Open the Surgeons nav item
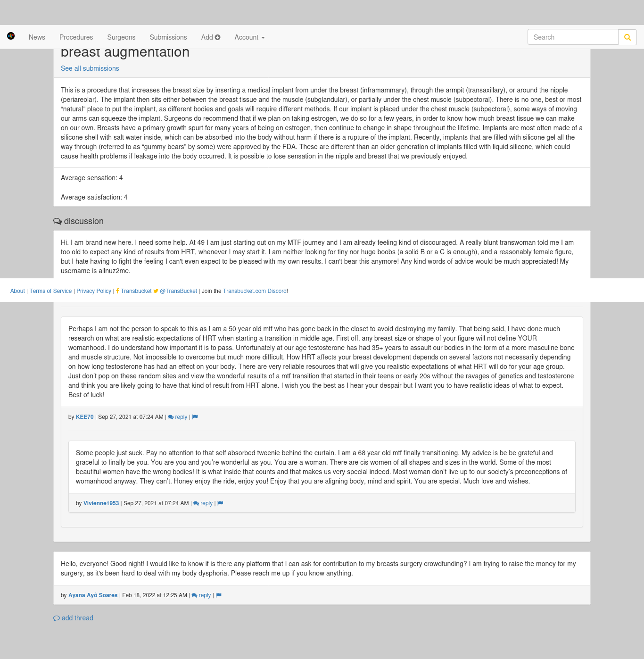The width and height of the screenshot is (644, 659). point(121,37)
